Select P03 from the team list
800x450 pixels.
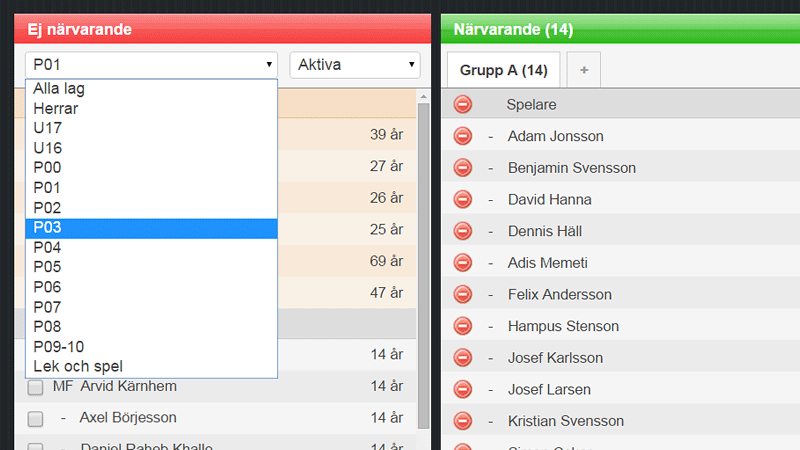(150, 228)
